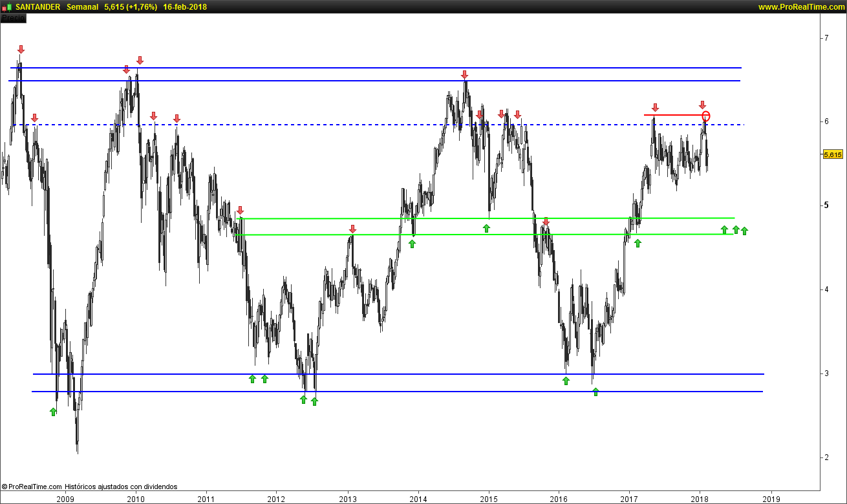Click the red arrow above the 2014 peak
Viewport: 847px width, 504px height.
tap(464, 74)
